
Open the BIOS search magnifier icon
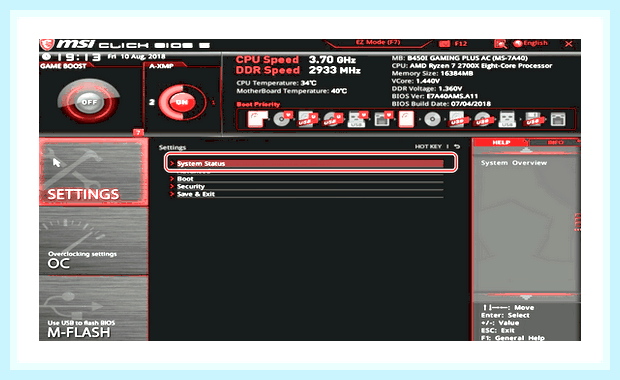click(500, 43)
